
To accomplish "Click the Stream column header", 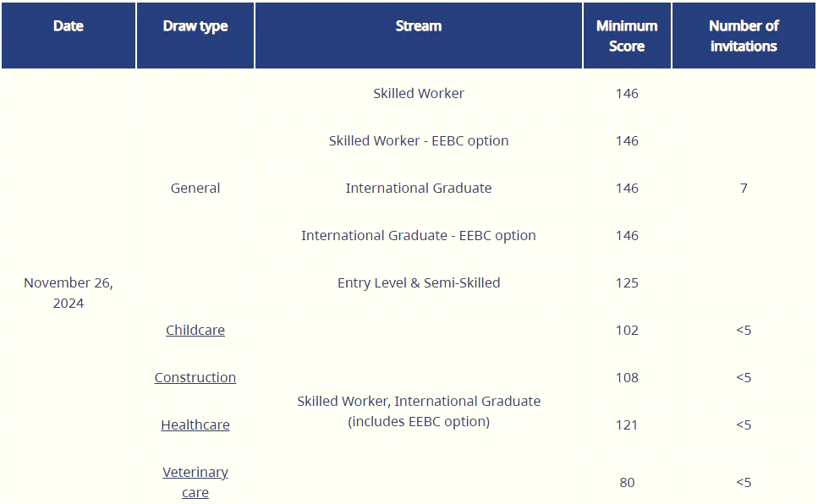I will point(419,36).
